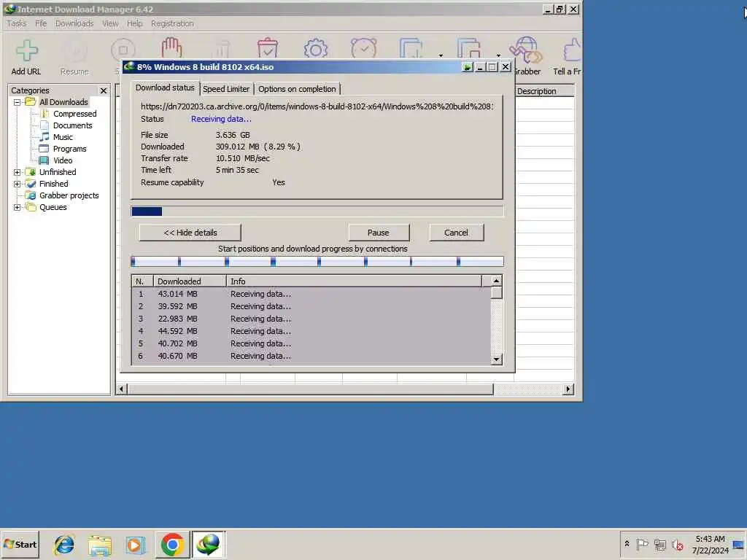Select Grabber projects in the tree

point(69,195)
